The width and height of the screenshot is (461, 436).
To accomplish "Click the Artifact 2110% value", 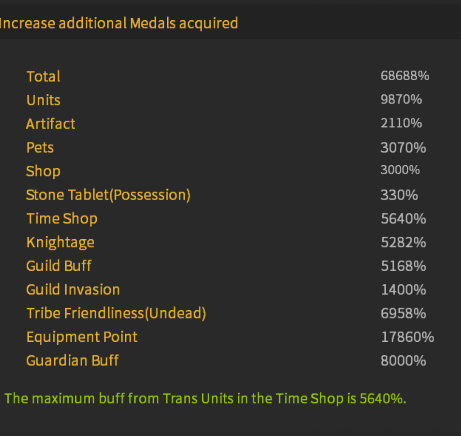I will (401, 123).
